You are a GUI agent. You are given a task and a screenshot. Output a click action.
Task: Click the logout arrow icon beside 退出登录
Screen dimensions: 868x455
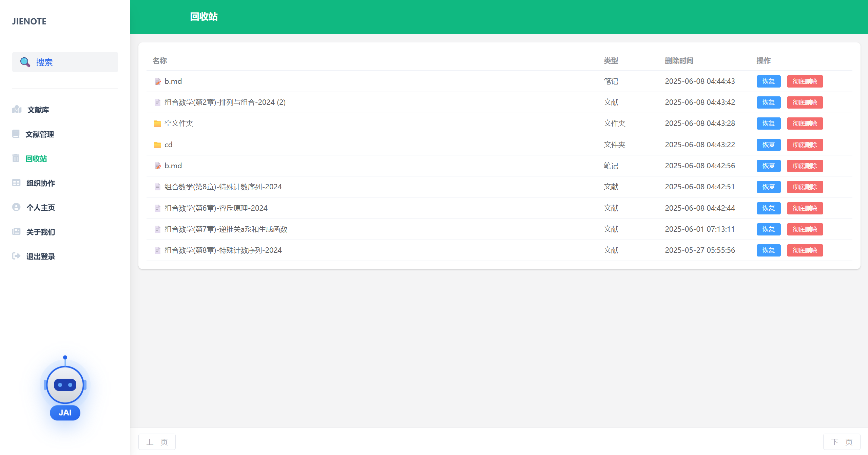point(16,256)
